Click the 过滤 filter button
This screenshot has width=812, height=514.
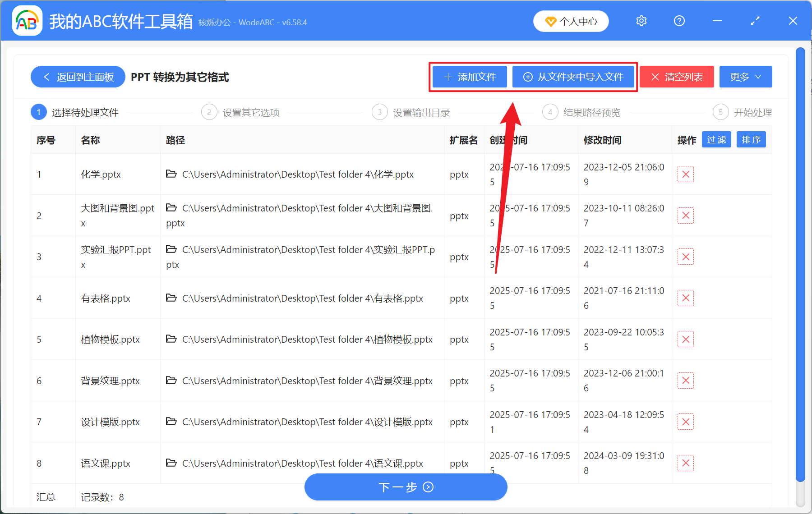tap(716, 140)
